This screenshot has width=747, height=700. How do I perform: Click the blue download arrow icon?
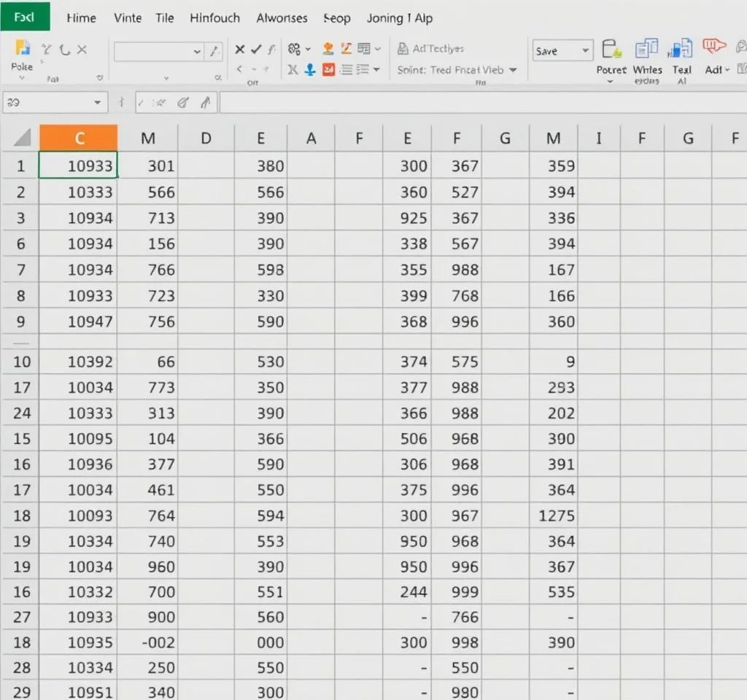tap(310, 70)
